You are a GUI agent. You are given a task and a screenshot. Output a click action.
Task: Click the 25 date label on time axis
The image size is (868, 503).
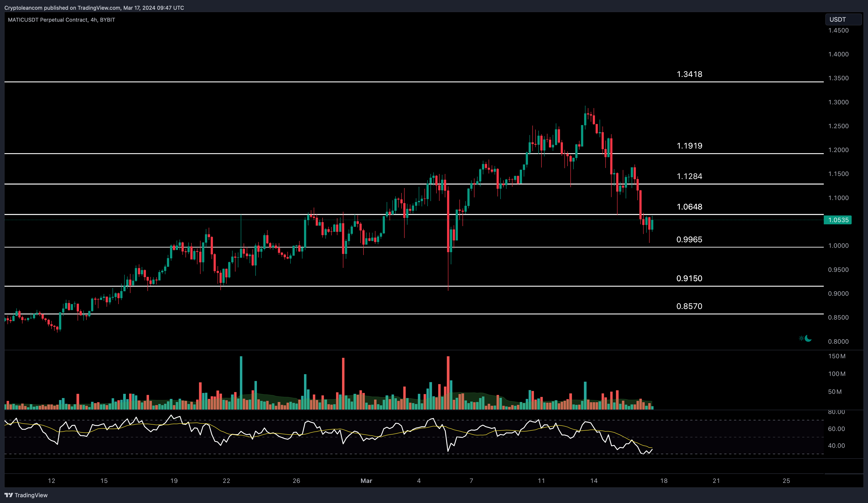pos(786,481)
